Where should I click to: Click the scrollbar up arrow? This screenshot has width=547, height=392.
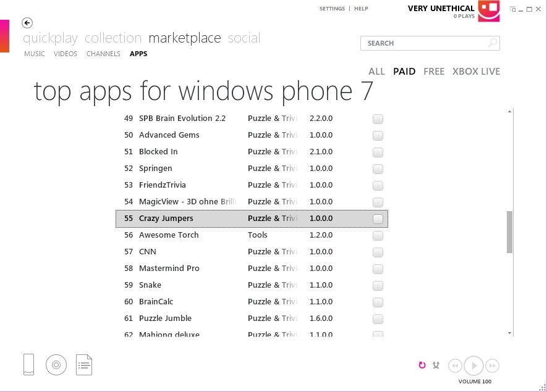[x=510, y=112]
